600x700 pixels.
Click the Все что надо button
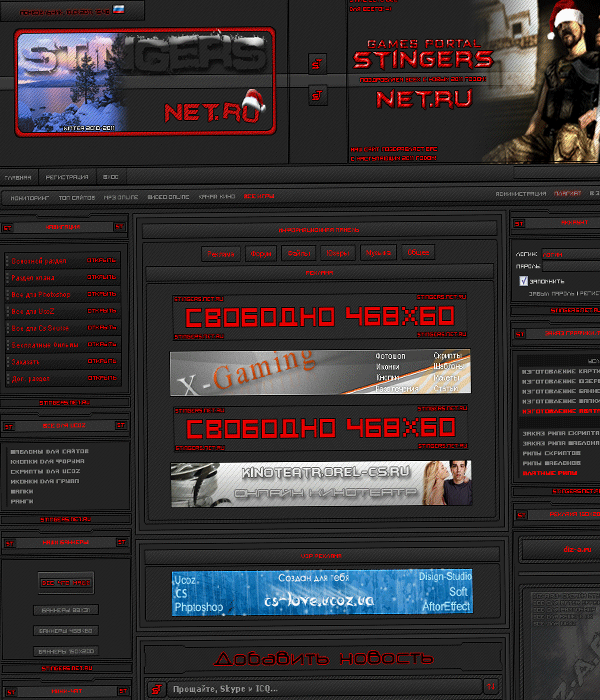66,583
